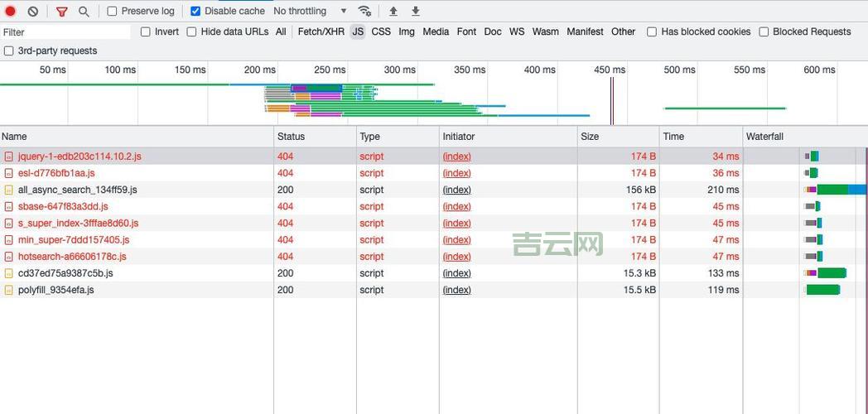Sort requests by Status column header
Viewport: 868px width, 414px height.
tap(291, 137)
